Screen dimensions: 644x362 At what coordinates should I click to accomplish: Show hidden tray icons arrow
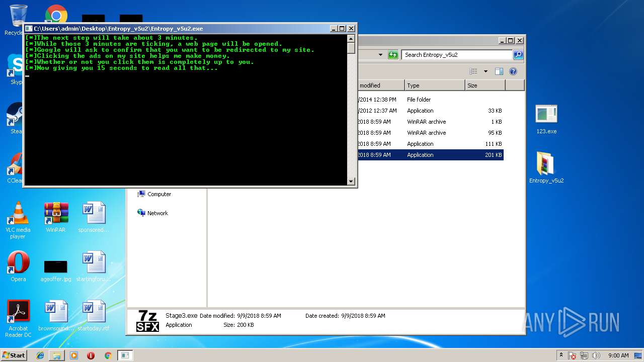[561, 355]
